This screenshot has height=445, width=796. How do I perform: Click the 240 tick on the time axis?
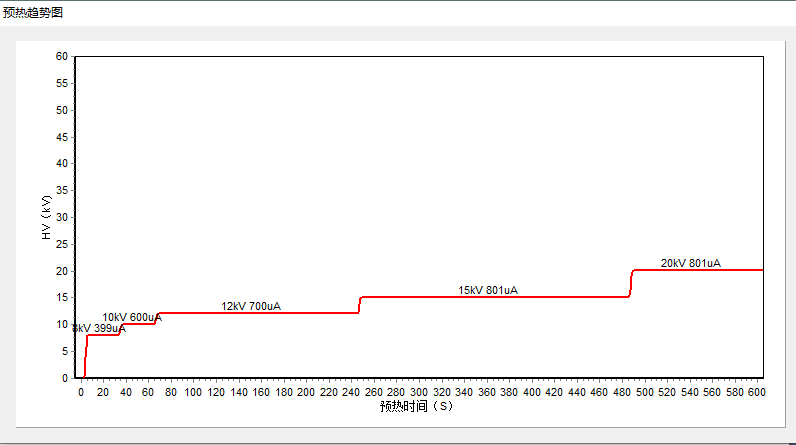[351, 392]
